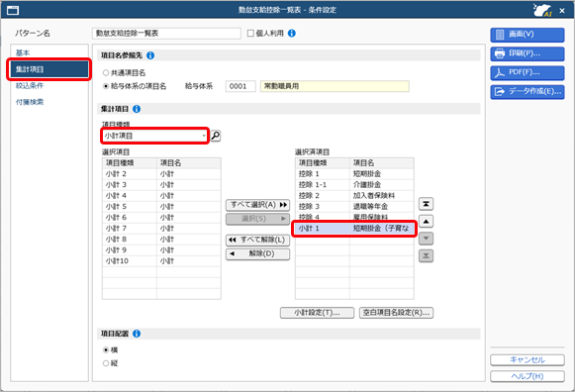This screenshot has height=392, width=575.
Task: Select row 小計 7 in 選択項目 list
Action: (x=161, y=229)
